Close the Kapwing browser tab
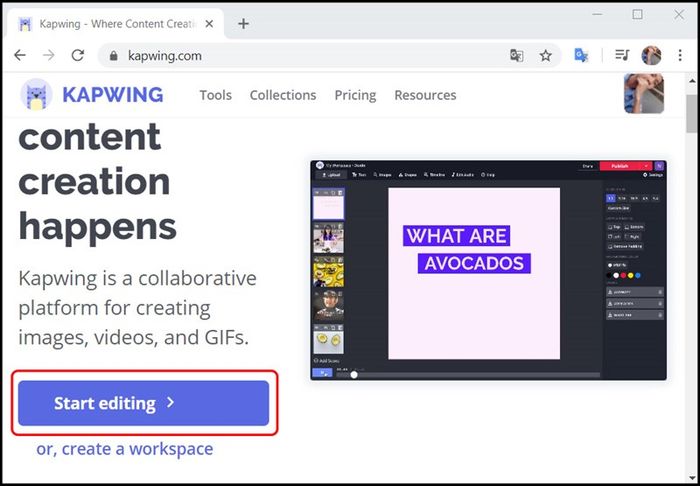The width and height of the screenshot is (700, 486). tap(209, 24)
